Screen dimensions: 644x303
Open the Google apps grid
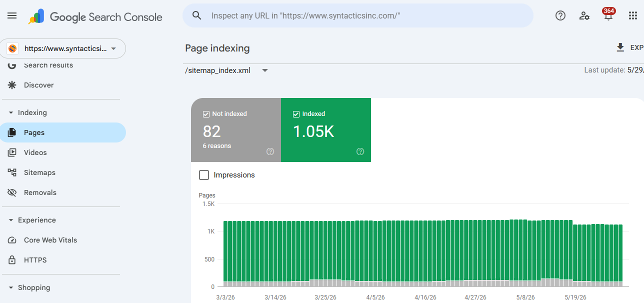(632, 15)
